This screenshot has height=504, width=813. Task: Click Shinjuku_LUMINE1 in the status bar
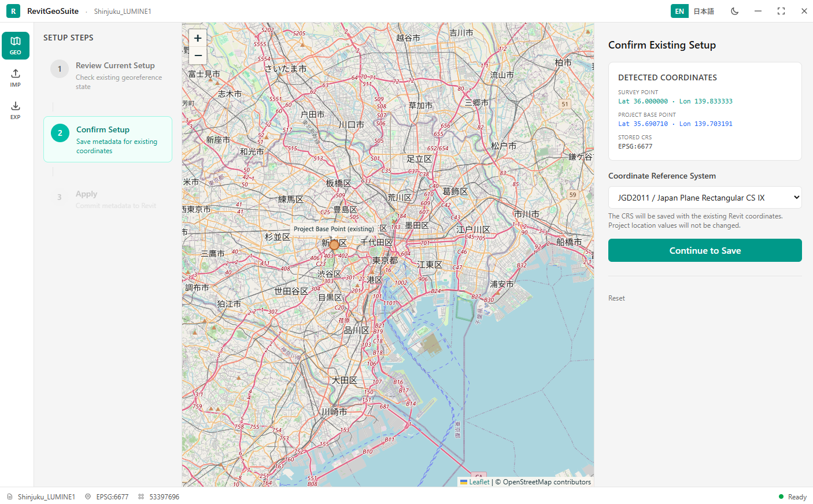click(x=46, y=496)
